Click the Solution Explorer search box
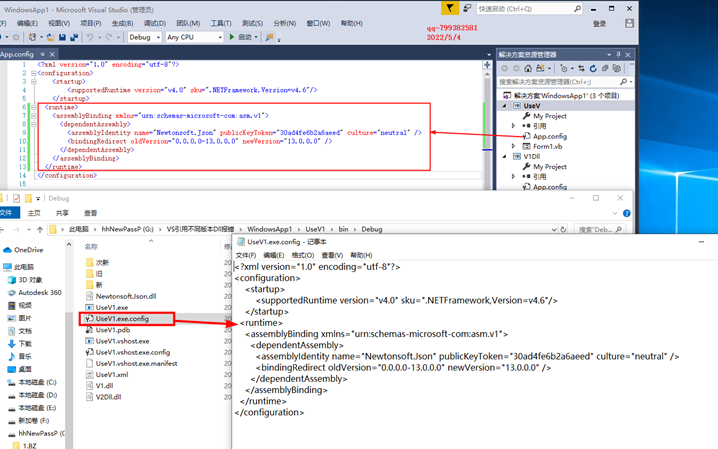 [x=566, y=81]
